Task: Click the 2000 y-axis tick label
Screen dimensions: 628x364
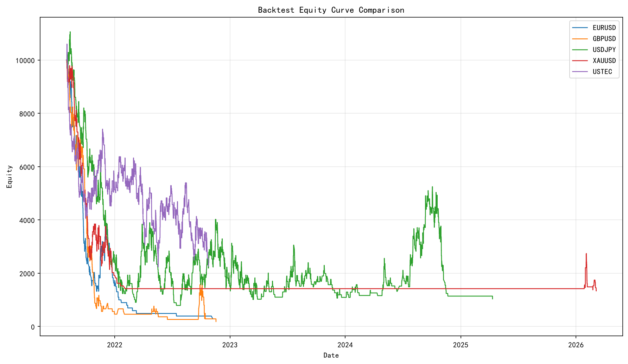Action: point(27,274)
